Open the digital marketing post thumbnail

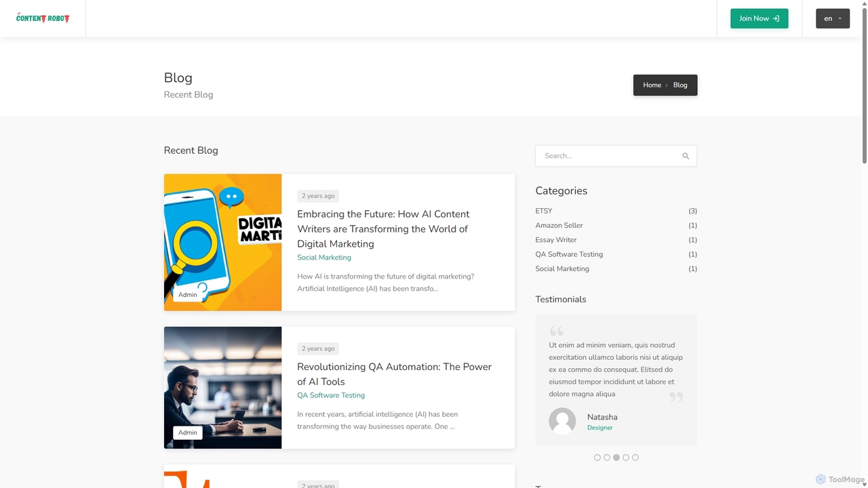tap(222, 243)
